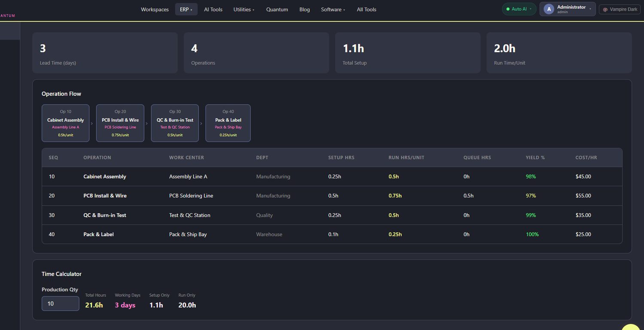
Task: Click the Warehouse department cell
Action: tap(269, 234)
